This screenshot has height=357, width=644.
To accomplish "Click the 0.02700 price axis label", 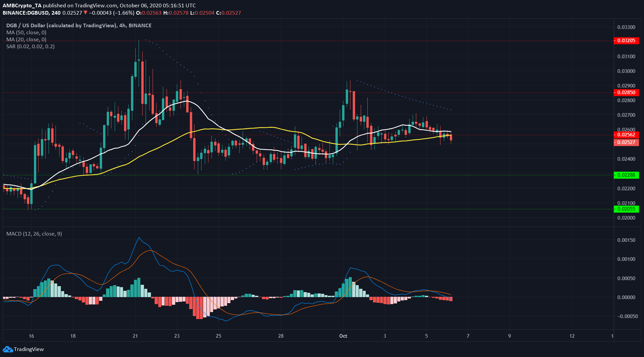I will point(626,115).
